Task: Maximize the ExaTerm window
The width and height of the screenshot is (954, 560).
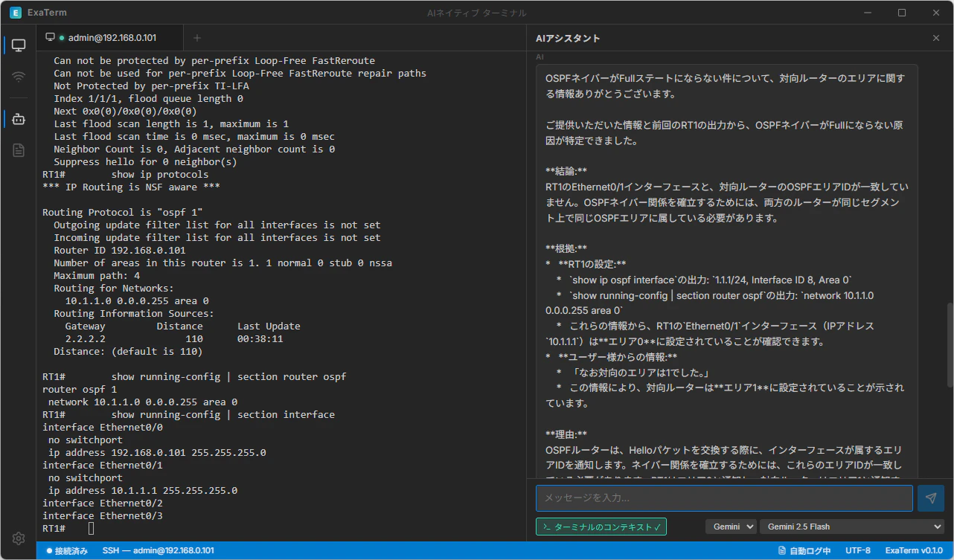Action: [x=902, y=13]
